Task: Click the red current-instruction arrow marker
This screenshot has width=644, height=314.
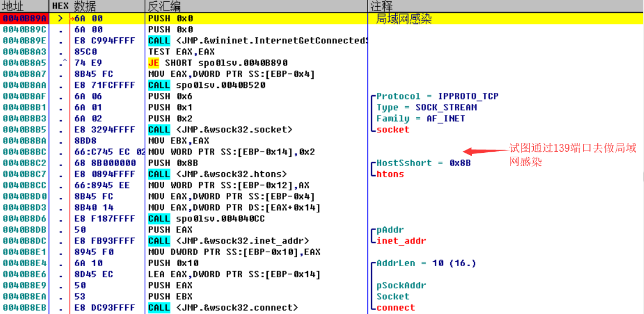Action: pyautogui.click(x=72, y=18)
